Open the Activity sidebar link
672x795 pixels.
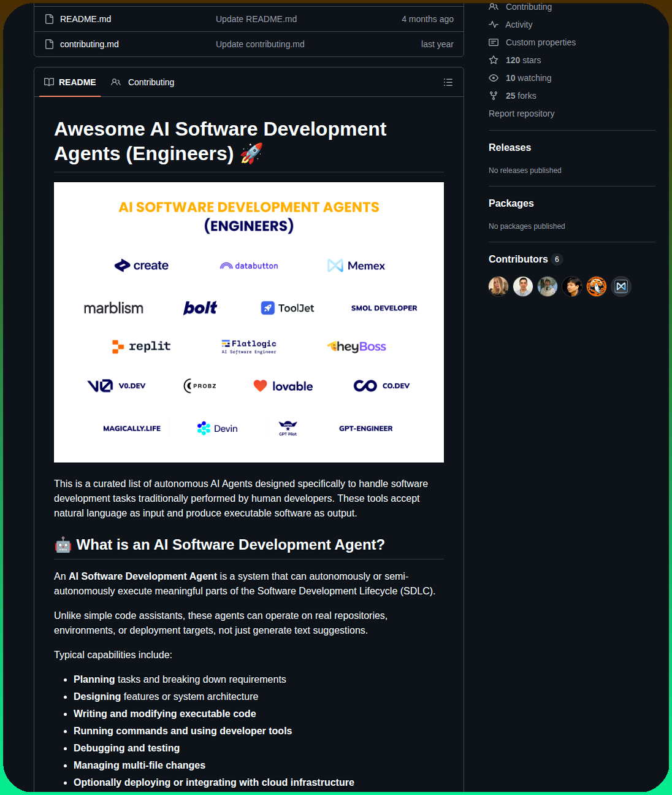(519, 25)
